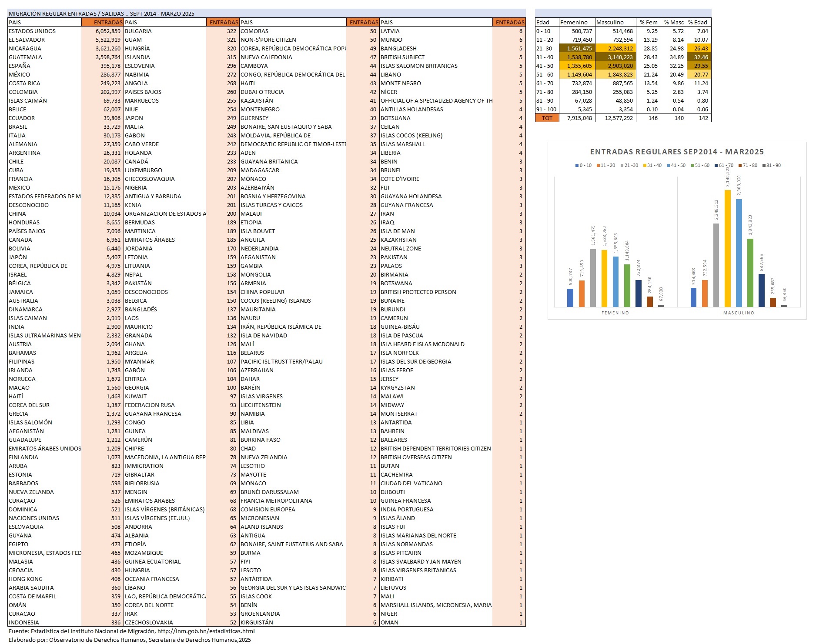Click the Edad column header
This screenshot has height=644, width=816.
[542, 22]
